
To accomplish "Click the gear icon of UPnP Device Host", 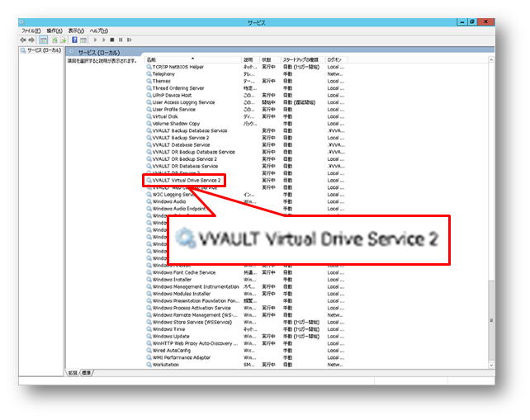I will [149, 95].
